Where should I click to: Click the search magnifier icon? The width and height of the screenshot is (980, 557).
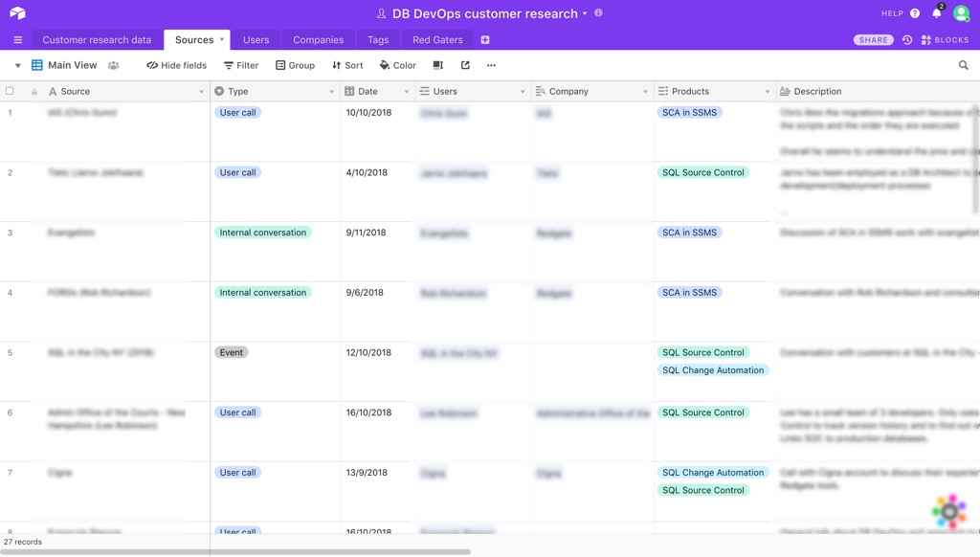click(964, 65)
